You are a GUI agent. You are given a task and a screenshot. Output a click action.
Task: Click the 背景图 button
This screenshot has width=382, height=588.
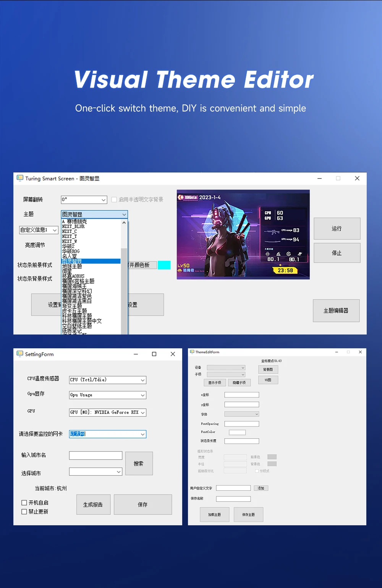(x=268, y=369)
